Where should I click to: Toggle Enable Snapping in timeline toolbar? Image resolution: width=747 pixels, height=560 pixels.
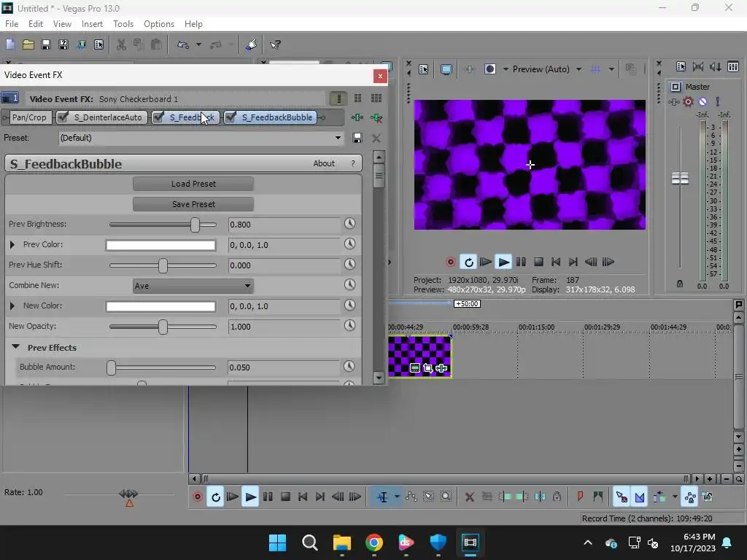[x=622, y=497]
